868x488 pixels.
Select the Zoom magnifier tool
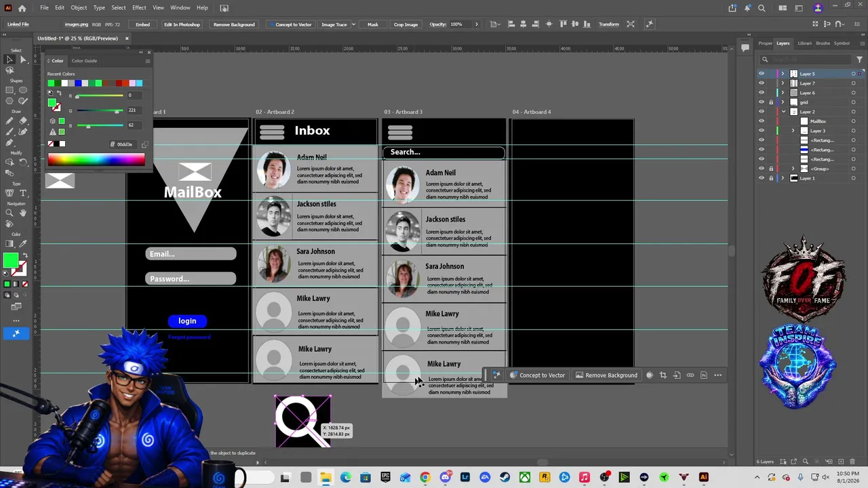9,213
